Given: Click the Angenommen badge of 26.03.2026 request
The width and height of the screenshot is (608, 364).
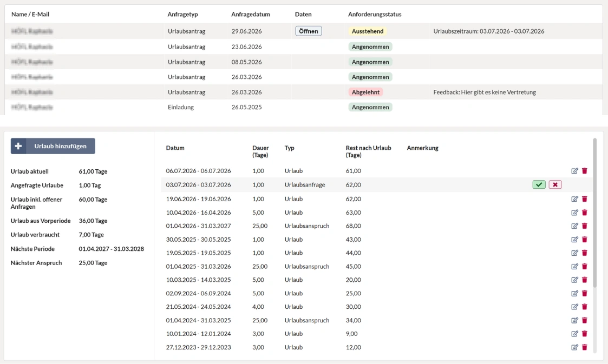Looking at the screenshot, I should click(x=370, y=77).
